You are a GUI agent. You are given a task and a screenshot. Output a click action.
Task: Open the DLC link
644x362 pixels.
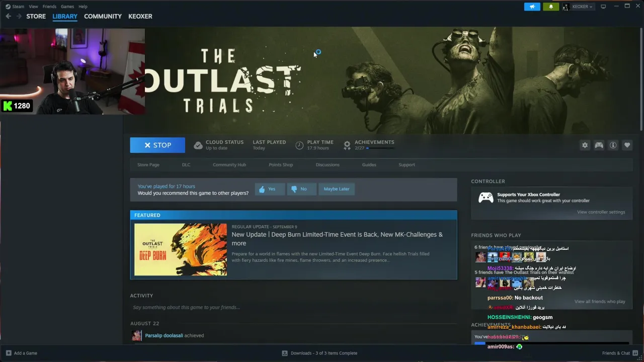pos(186,165)
